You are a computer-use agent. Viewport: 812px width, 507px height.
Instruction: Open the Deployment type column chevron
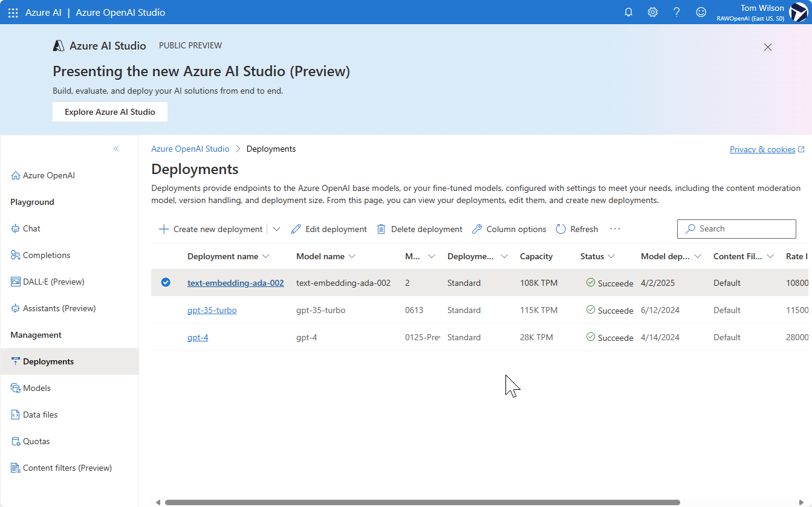(504, 256)
